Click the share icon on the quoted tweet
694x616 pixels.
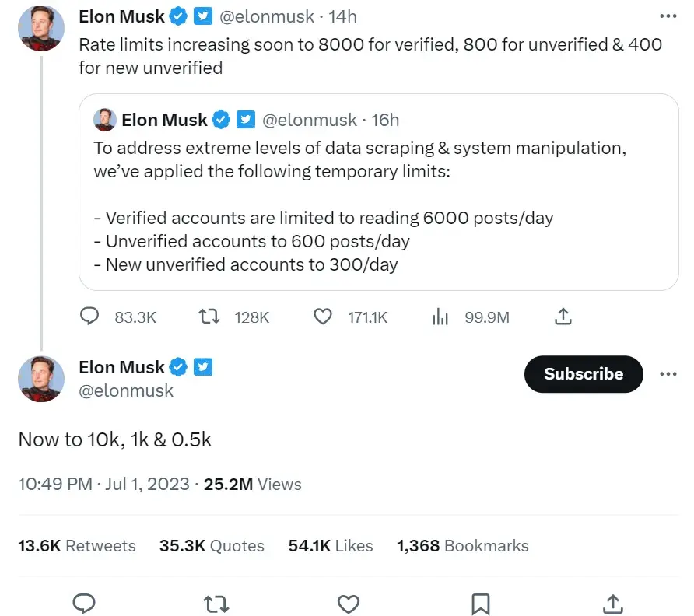coord(562,317)
